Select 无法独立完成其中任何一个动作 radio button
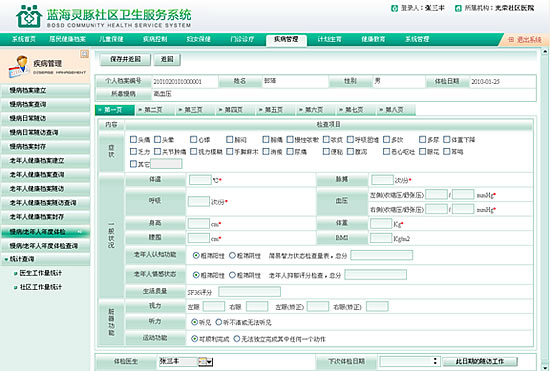 pyautogui.click(x=237, y=339)
